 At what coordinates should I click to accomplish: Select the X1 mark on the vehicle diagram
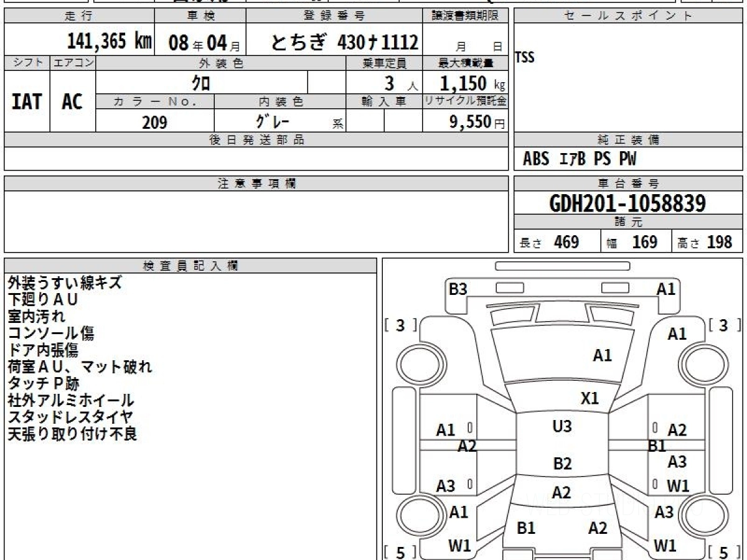click(x=589, y=398)
